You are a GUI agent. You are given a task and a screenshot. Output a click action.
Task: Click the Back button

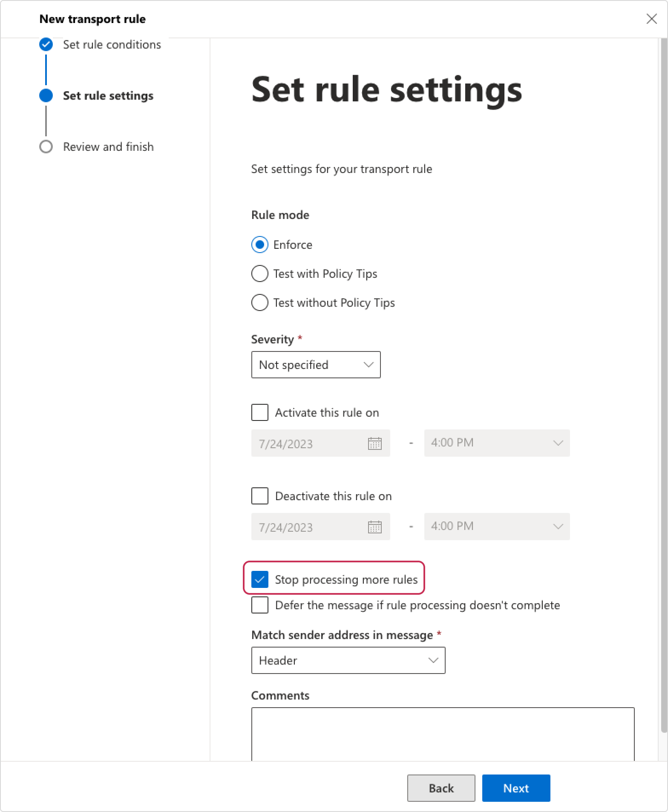pyautogui.click(x=441, y=788)
